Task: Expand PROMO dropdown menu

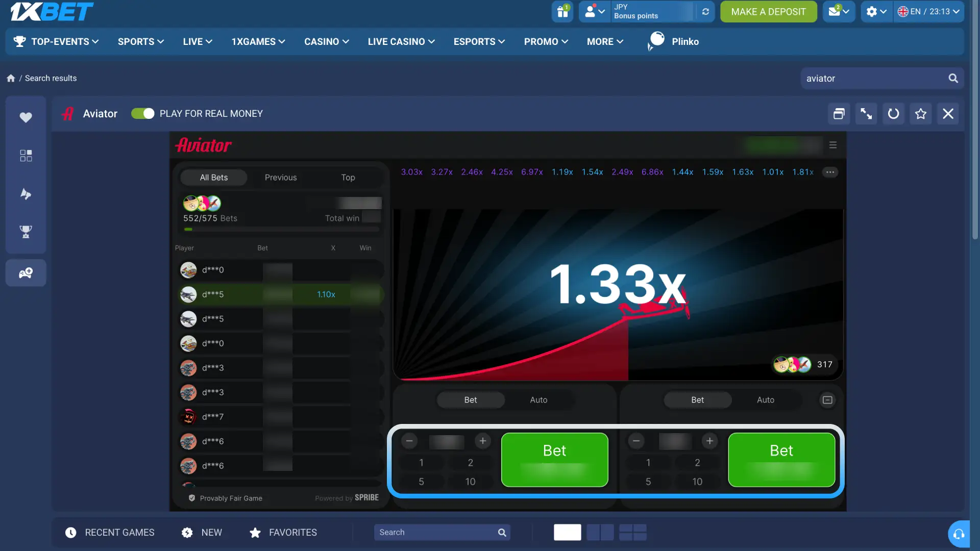Action: [546, 42]
